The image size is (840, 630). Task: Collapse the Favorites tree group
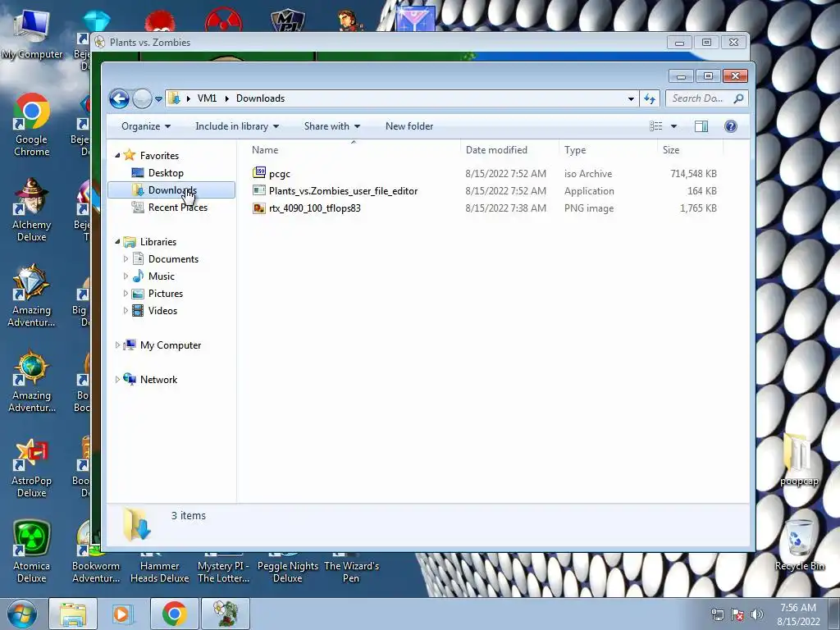pos(118,155)
